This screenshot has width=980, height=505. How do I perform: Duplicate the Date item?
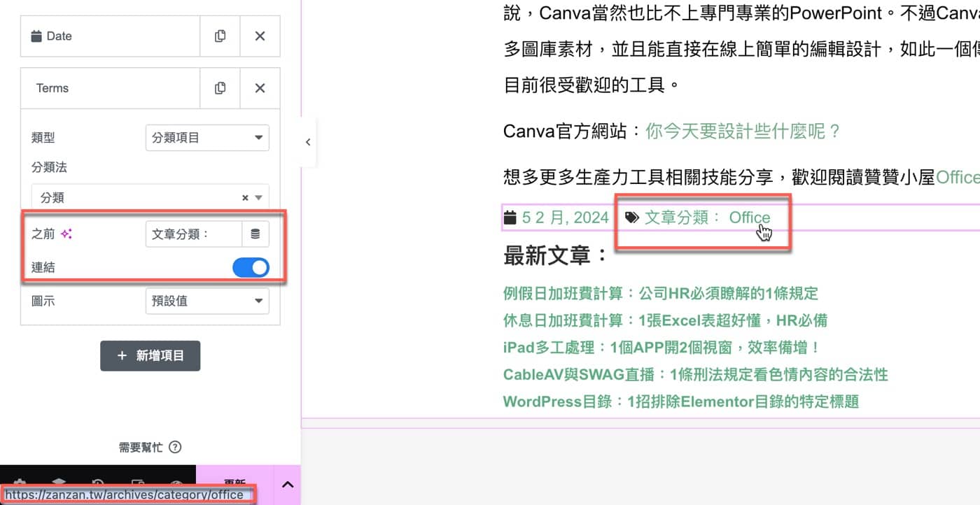(x=220, y=36)
